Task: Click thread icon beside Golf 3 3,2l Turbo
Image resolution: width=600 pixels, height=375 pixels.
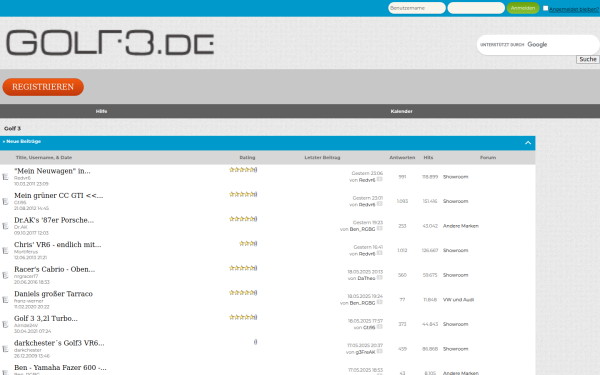Action: point(5,324)
